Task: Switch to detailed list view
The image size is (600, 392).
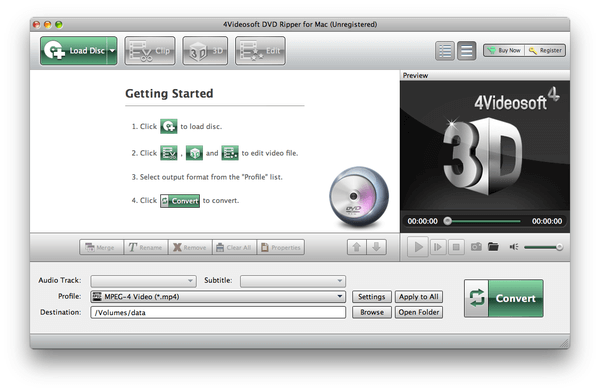Action: click(445, 51)
